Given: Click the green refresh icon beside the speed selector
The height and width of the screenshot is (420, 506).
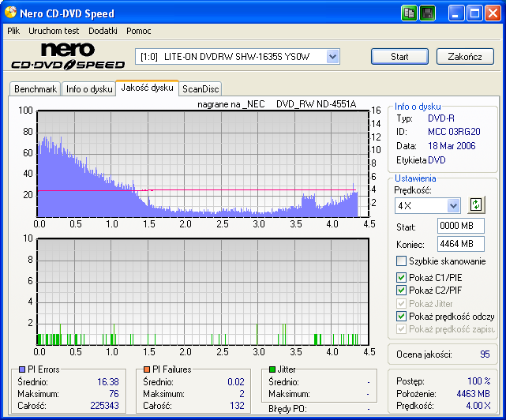Looking at the screenshot, I should tap(476, 204).
